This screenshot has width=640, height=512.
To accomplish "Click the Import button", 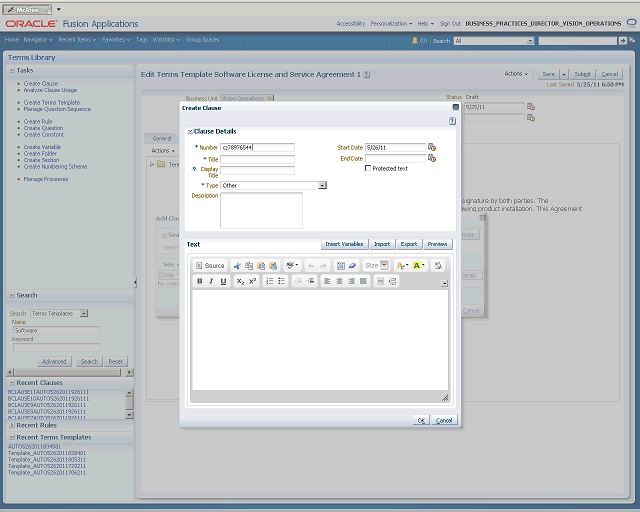I will pos(382,244).
